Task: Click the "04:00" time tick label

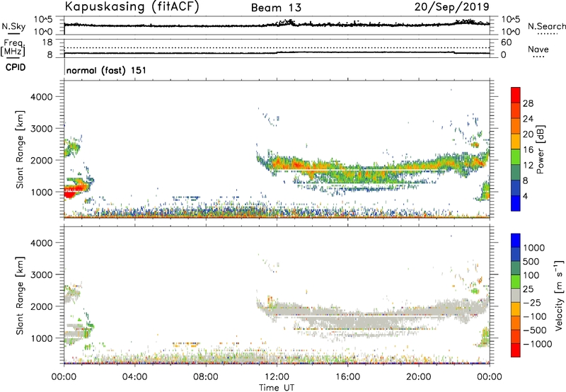Action: coord(135,377)
